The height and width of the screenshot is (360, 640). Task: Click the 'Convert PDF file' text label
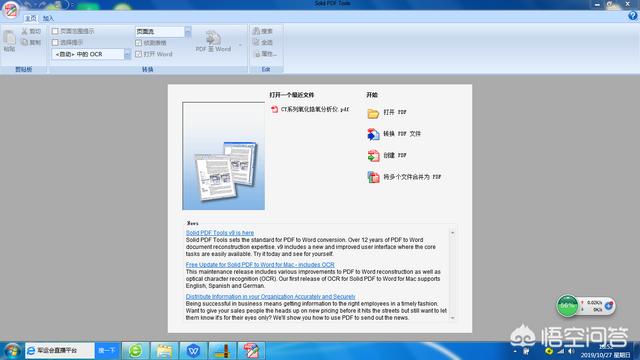pos(402,134)
